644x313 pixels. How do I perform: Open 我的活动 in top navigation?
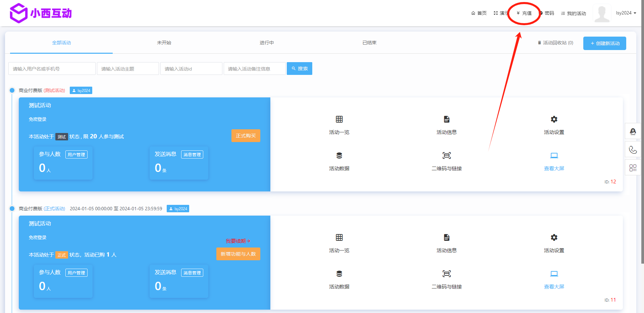(573, 13)
